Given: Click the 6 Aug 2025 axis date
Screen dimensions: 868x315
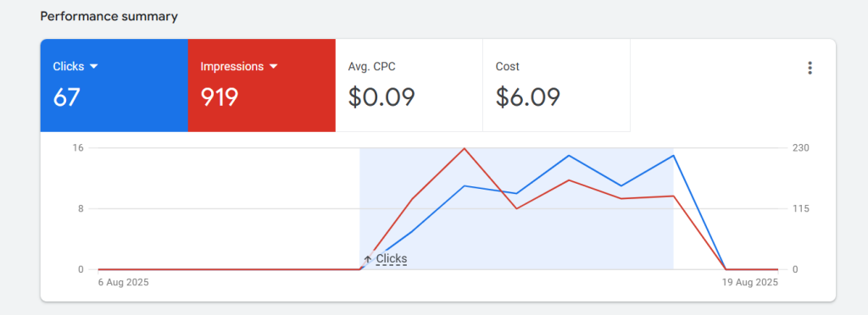Looking at the screenshot, I should click(x=124, y=282).
